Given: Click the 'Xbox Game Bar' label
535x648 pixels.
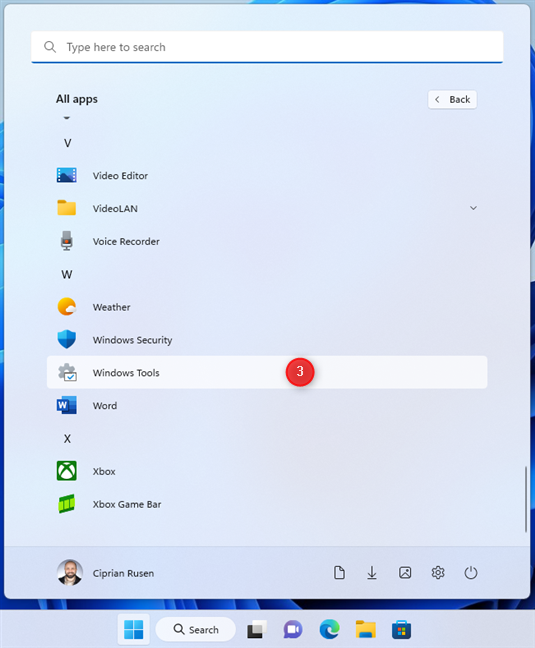Looking at the screenshot, I should click(x=127, y=504).
